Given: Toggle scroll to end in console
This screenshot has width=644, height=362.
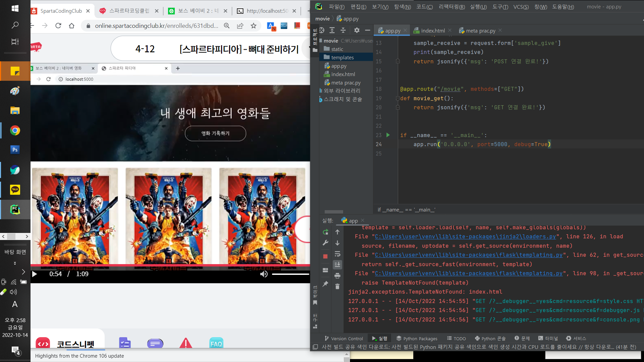Looking at the screenshot, I should [x=337, y=265].
